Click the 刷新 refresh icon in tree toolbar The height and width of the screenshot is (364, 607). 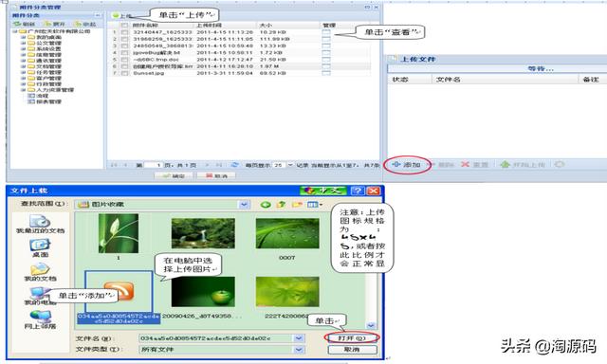[x=17, y=24]
